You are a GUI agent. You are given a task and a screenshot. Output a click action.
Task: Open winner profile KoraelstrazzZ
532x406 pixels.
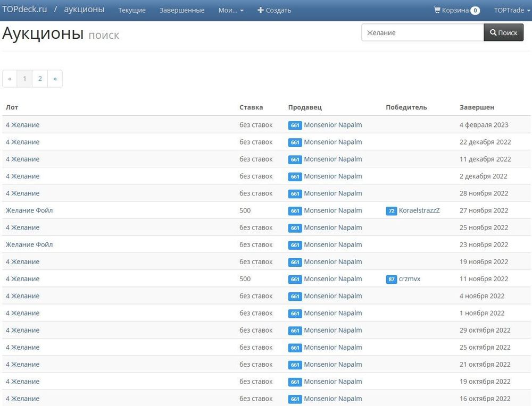point(419,210)
